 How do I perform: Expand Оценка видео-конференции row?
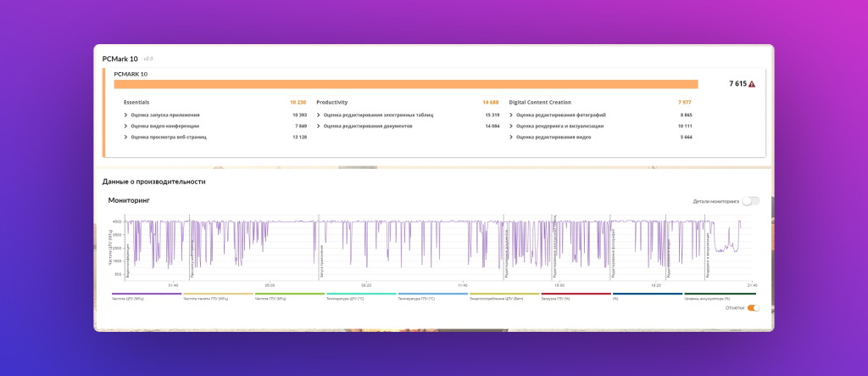click(126, 126)
